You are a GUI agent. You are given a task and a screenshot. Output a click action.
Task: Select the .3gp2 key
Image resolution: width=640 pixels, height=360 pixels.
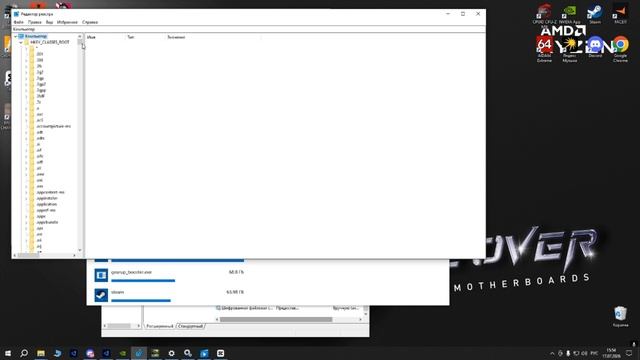click(41, 84)
